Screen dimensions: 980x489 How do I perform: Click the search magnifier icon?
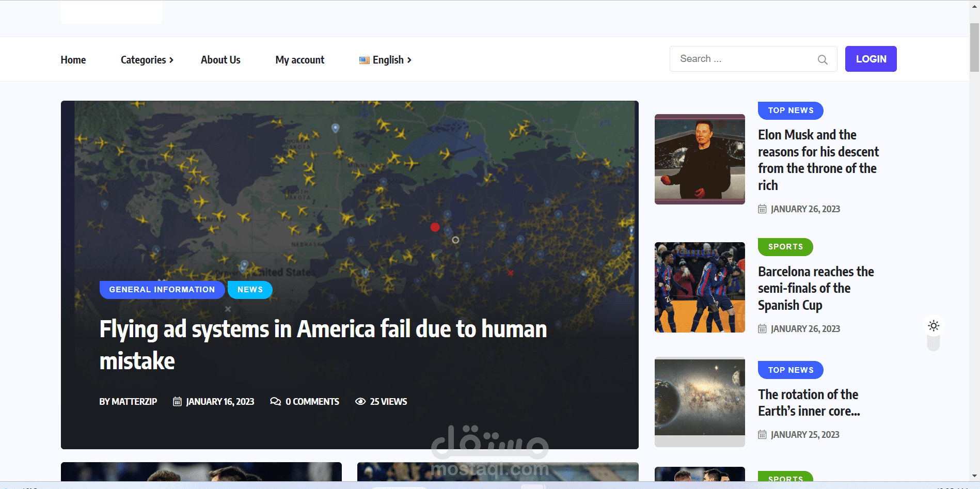pos(823,60)
